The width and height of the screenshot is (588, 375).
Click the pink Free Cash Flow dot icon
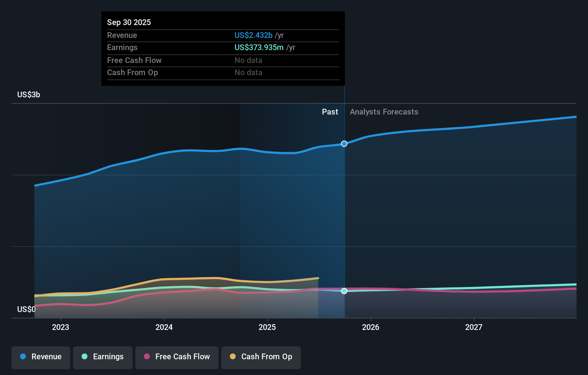click(147, 357)
